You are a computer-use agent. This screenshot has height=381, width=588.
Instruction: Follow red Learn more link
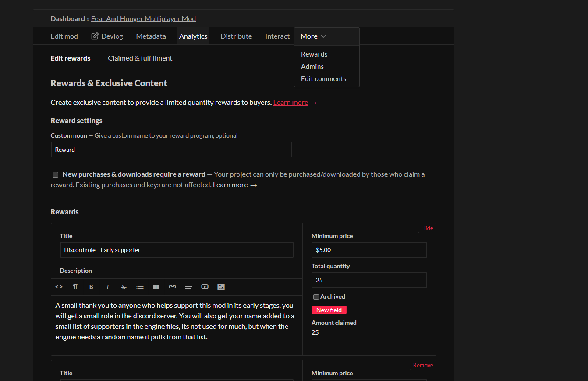(290, 103)
